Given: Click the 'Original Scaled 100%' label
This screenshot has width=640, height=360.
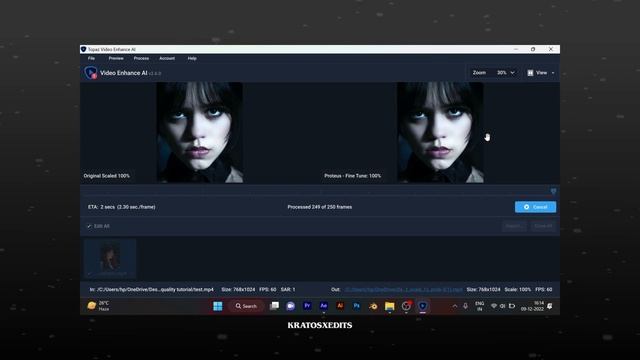Looking at the screenshot, I should click(x=107, y=176).
